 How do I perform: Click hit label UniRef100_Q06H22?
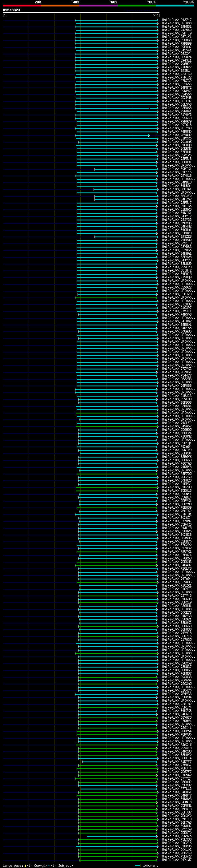pos(177,64)
